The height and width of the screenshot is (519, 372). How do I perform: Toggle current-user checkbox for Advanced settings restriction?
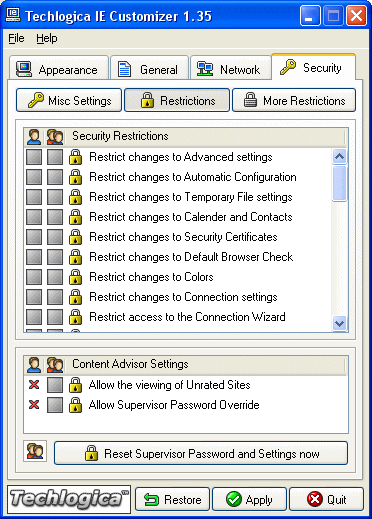point(34,157)
